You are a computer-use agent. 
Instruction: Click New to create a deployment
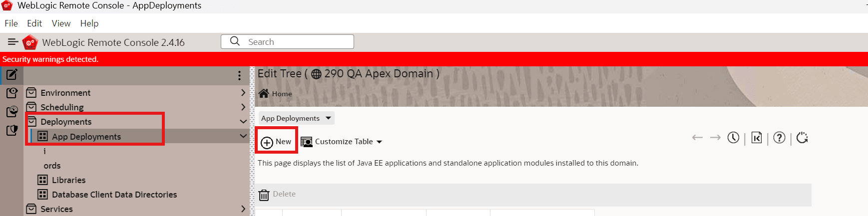276,142
